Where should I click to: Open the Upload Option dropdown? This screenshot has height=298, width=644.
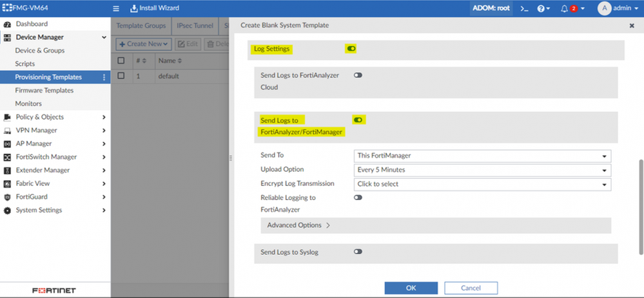tap(483, 170)
